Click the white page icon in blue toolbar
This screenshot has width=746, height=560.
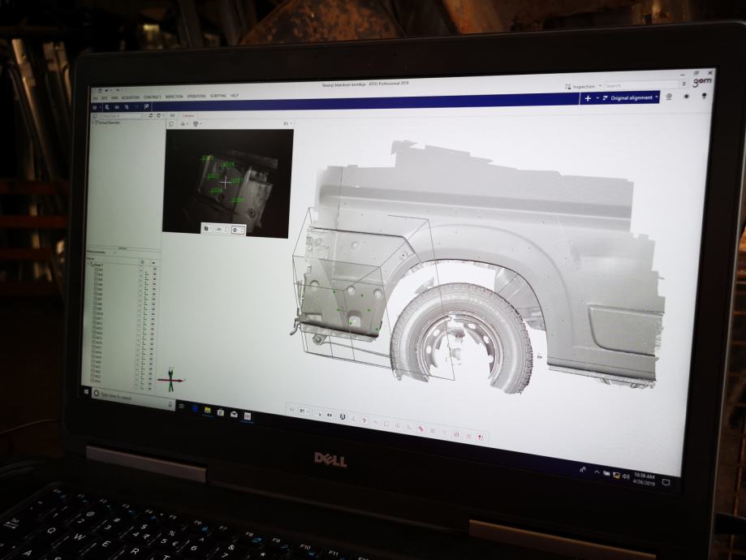[147, 106]
